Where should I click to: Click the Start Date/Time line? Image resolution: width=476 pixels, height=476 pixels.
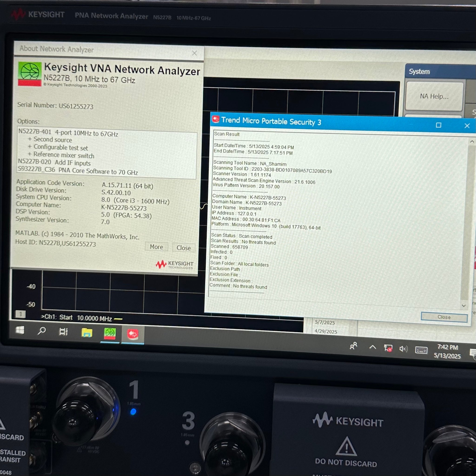click(x=254, y=146)
